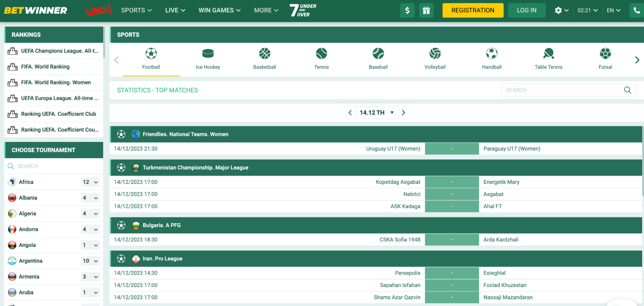Select the Futsal sport icon
This screenshot has height=306, width=644.
point(605,53)
